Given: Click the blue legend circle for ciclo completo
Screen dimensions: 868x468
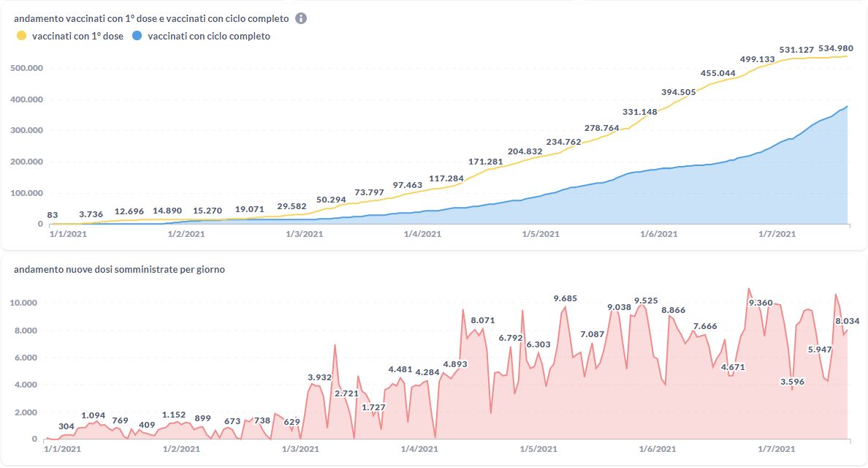Looking at the screenshot, I should coord(137,36).
